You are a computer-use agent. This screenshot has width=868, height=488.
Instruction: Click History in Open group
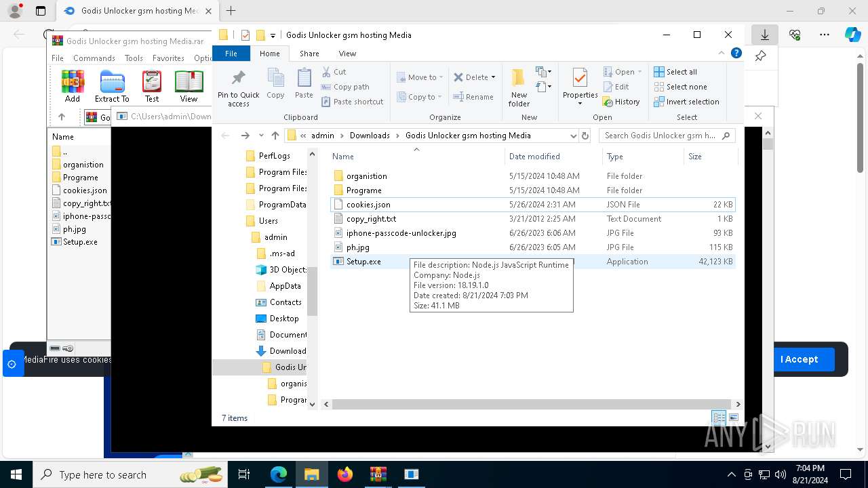621,102
